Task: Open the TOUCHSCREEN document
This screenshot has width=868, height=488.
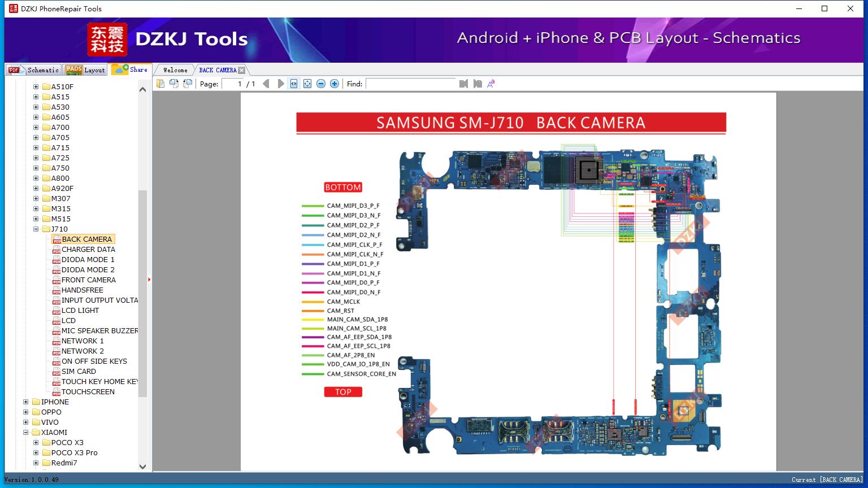Action: point(88,392)
